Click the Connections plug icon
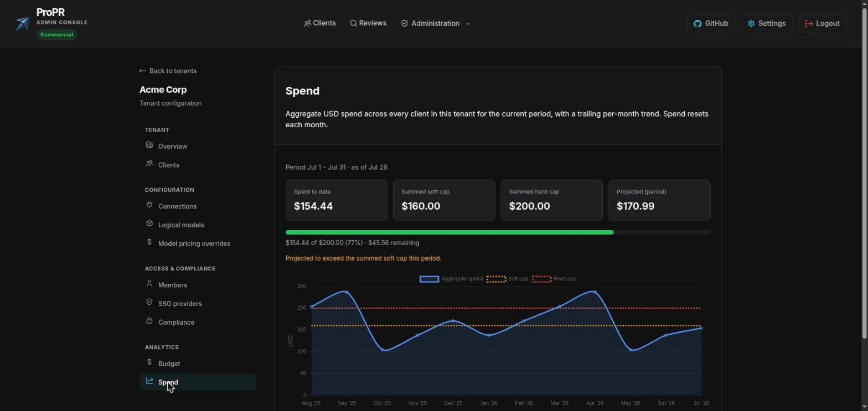This screenshot has height=411, width=868. [149, 205]
